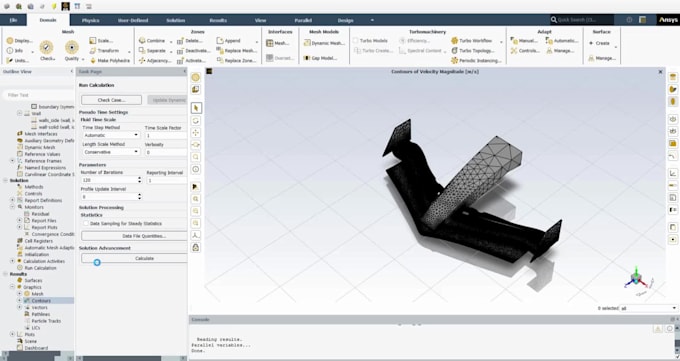Click Append zones icon
The width and height of the screenshot is (680, 361).
coord(219,41)
